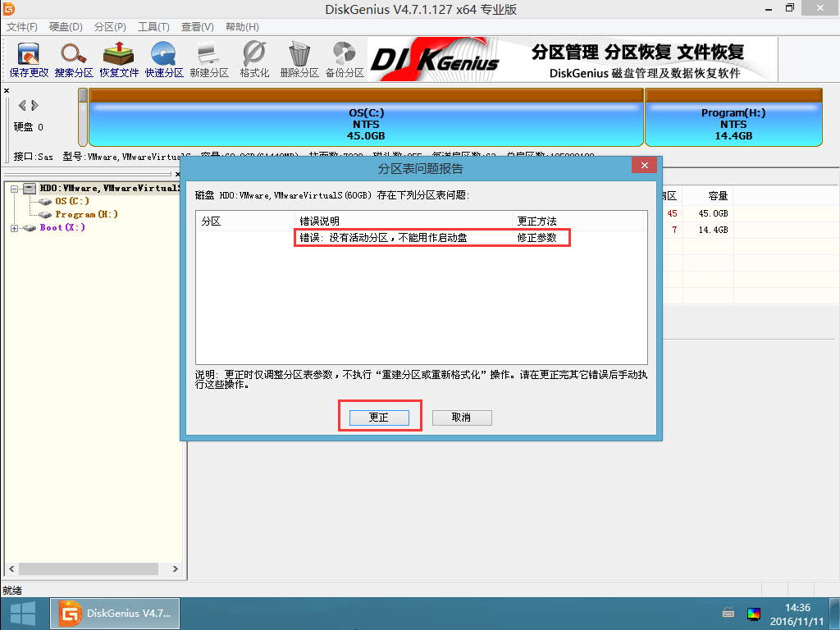Go to previous disk with left arrow

(x=22, y=105)
